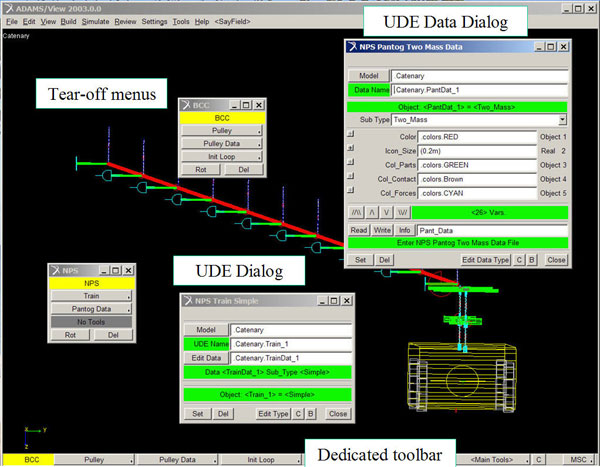This screenshot has width=600, height=467.
Task: Click the yellow BCC header button
Action: [x=222, y=118]
